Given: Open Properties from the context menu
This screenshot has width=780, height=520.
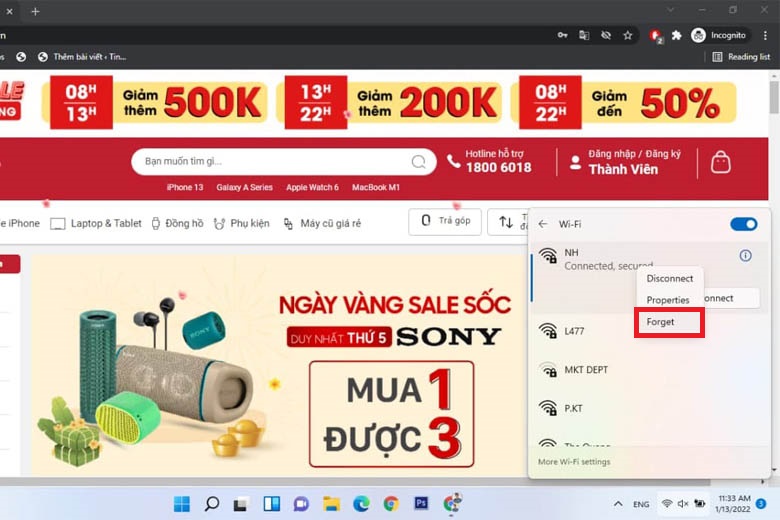Looking at the screenshot, I should coord(668,300).
